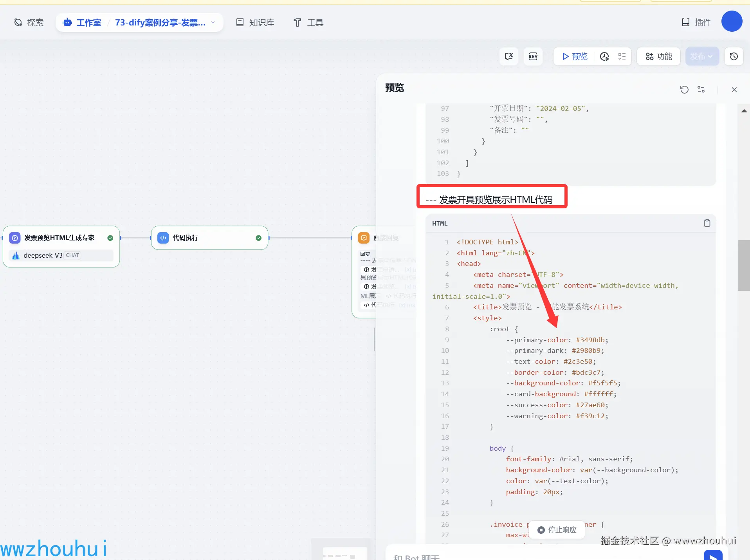
Task: Copy the HTML code block
Action: 707,223
